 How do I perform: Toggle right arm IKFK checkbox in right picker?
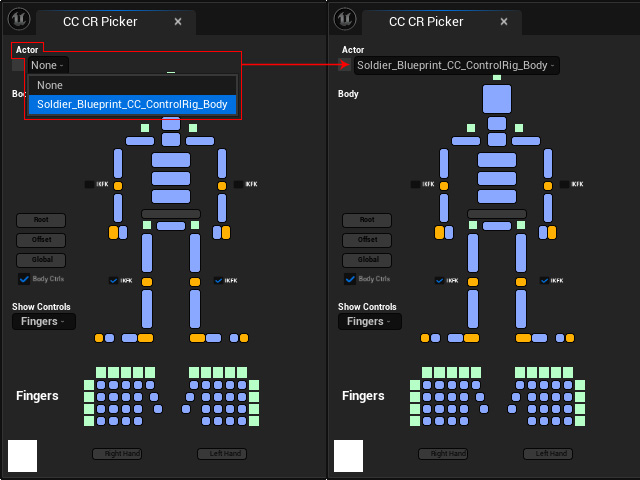click(415, 184)
